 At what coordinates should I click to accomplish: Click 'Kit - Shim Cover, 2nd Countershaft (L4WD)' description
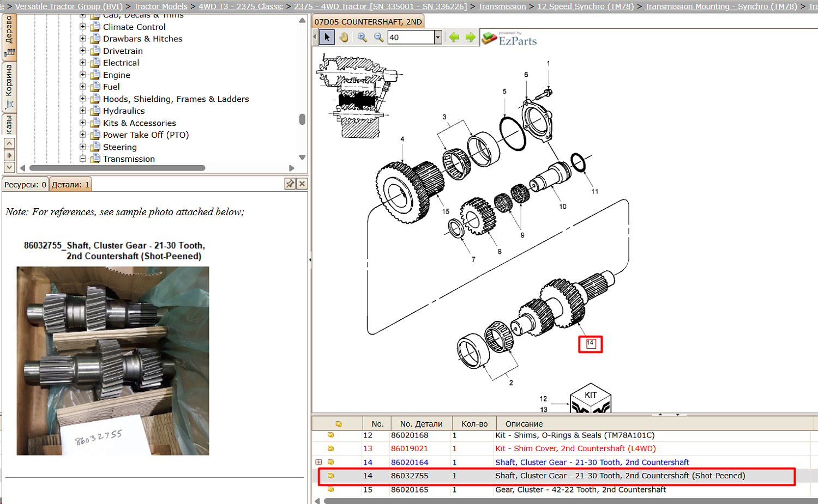pos(575,448)
